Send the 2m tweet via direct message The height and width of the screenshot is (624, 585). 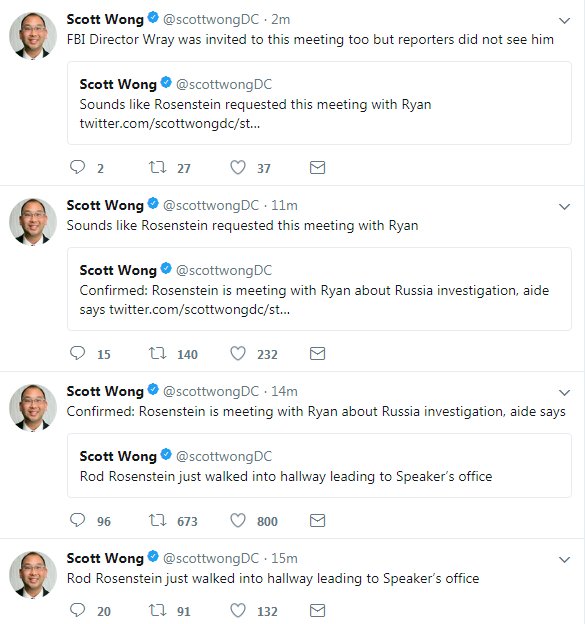318,168
